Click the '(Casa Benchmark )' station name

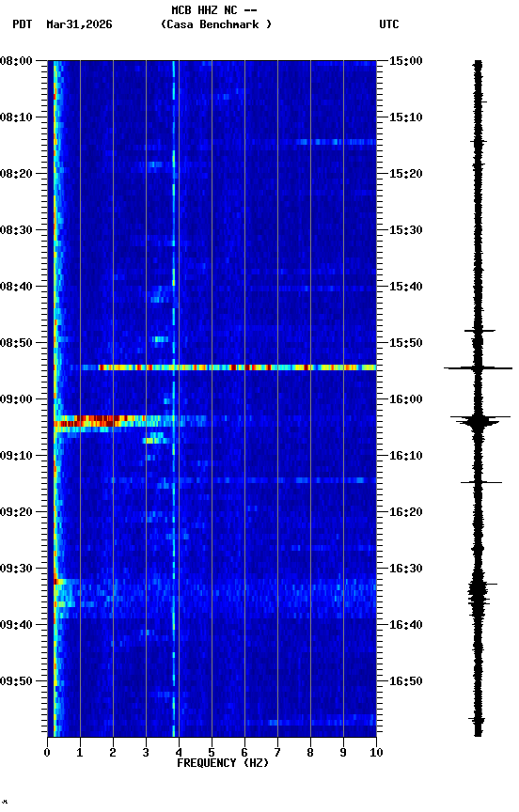(216, 24)
